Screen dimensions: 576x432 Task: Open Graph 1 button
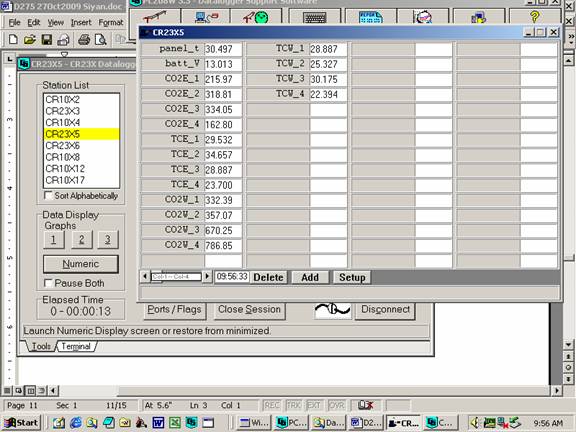54,240
